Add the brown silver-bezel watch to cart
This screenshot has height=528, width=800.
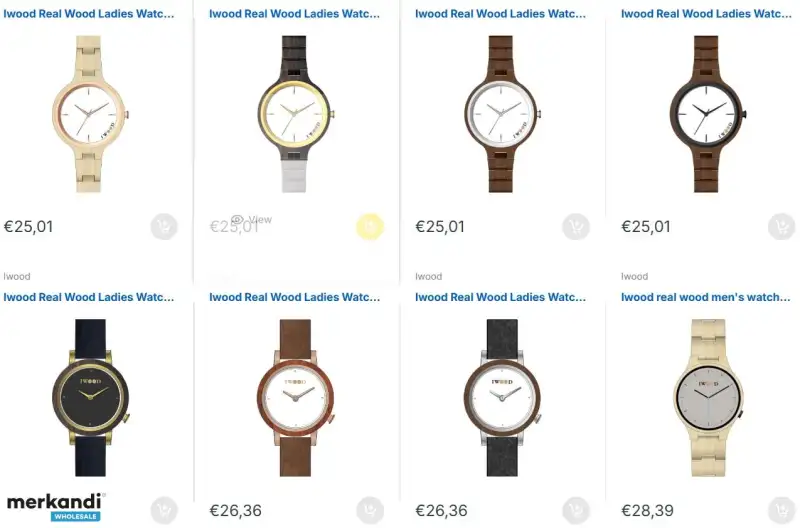pyautogui.click(x=576, y=227)
